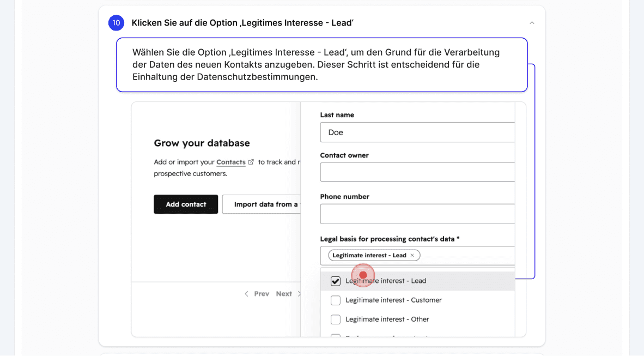This screenshot has width=644, height=356.
Task: Click Import data from a file button
Action: click(262, 204)
